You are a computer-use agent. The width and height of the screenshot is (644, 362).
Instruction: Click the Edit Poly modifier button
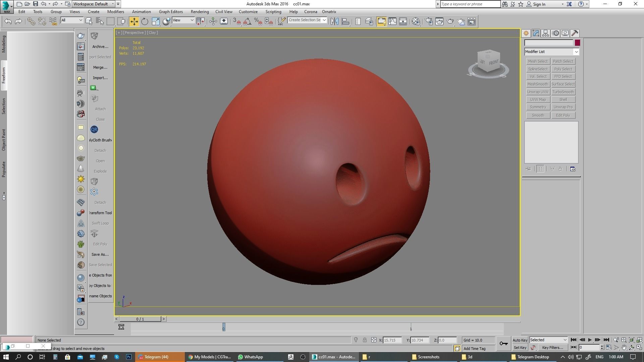pyautogui.click(x=563, y=115)
